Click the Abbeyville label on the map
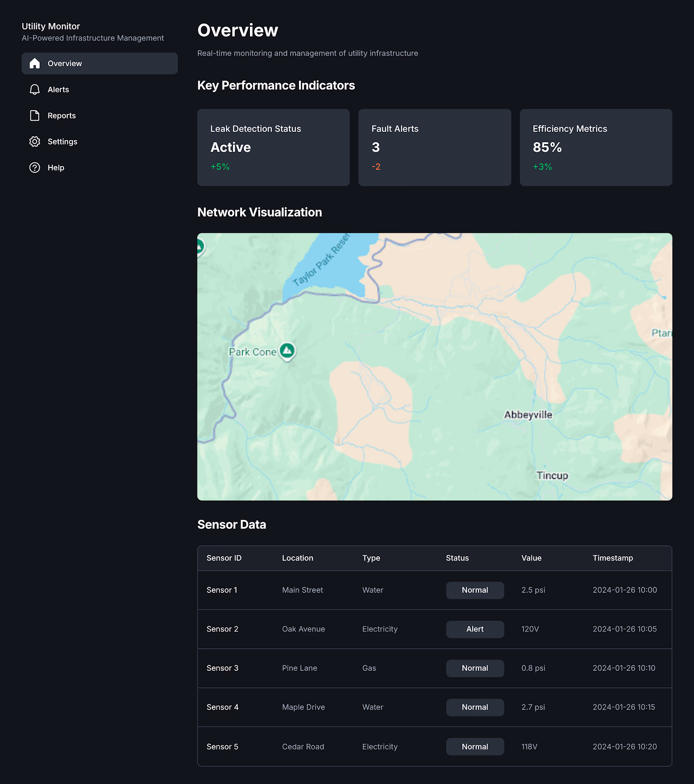Image resolution: width=694 pixels, height=784 pixels. (x=528, y=415)
